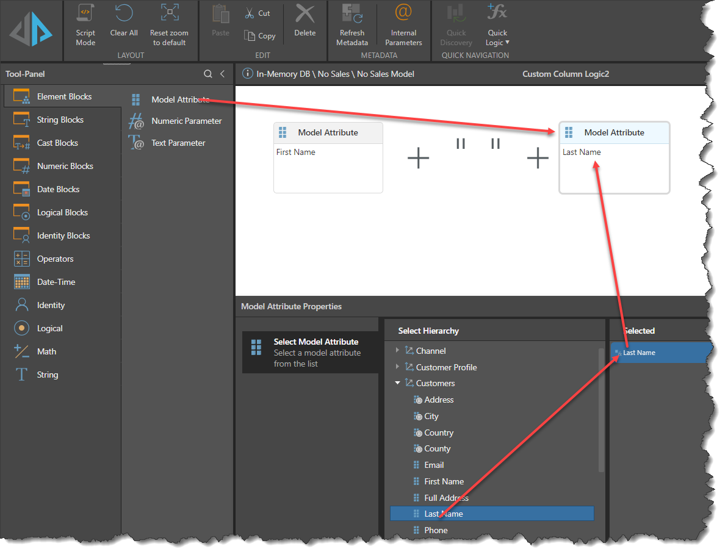728x560 pixels.
Task: Click the hierarchy list vertical scrollbar
Action: tap(601, 409)
